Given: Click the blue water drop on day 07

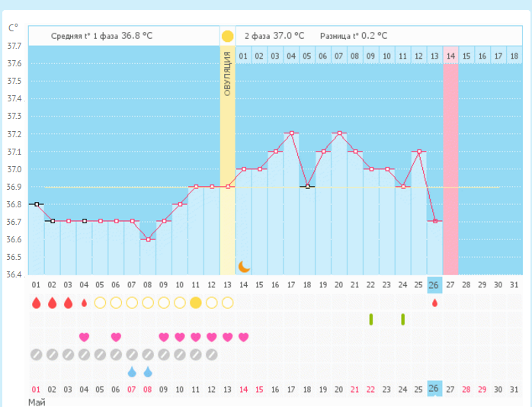Looking at the screenshot, I should tap(132, 372).
